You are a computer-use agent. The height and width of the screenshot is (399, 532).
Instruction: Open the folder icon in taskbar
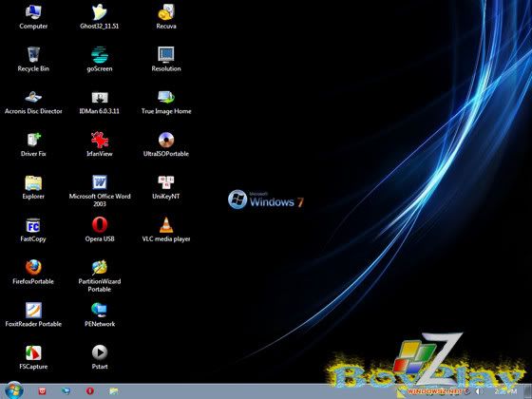[114, 391]
